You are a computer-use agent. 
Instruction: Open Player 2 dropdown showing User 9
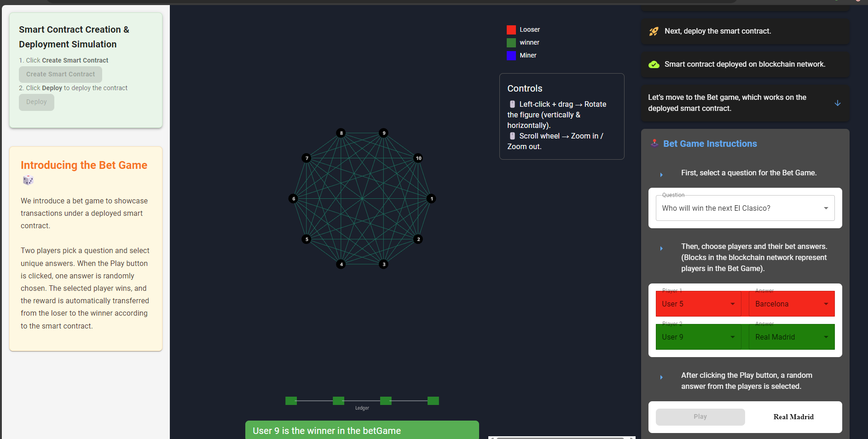tap(698, 337)
